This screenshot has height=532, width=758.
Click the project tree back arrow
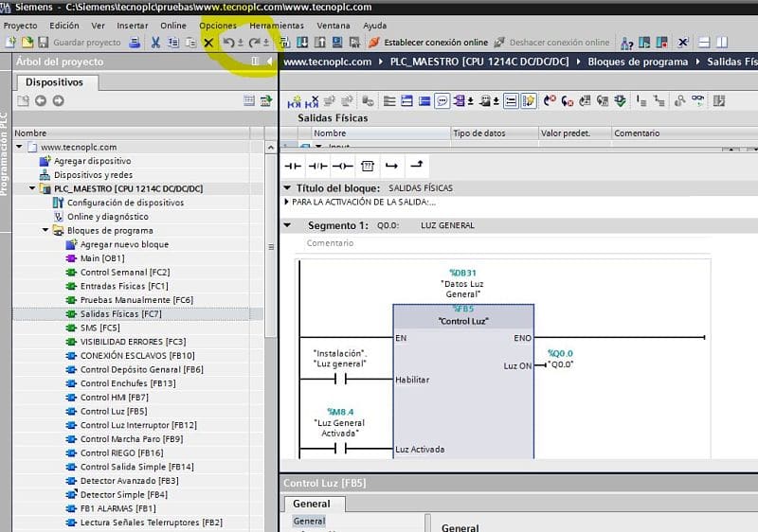point(41,100)
